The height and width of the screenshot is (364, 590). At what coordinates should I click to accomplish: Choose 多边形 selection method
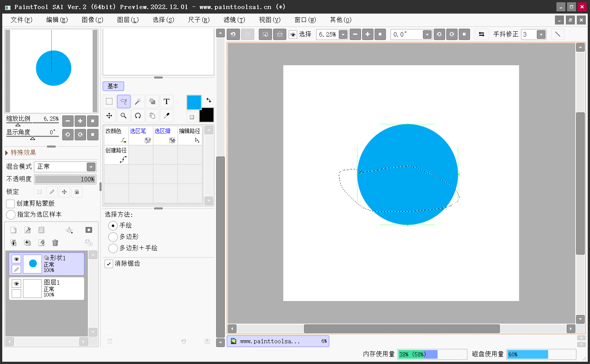pyautogui.click(x=113, y=237)
